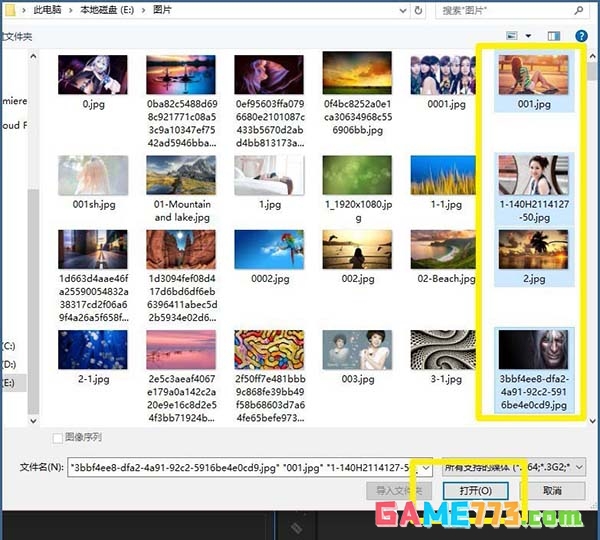Click the Import Folder button

coord(399,491)
